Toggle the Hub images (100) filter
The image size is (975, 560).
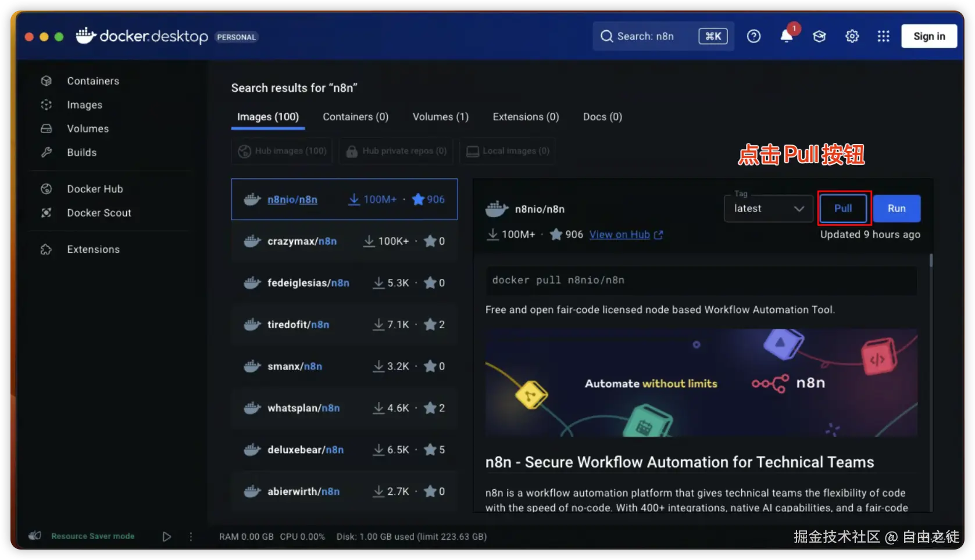(x=282, y=151)
